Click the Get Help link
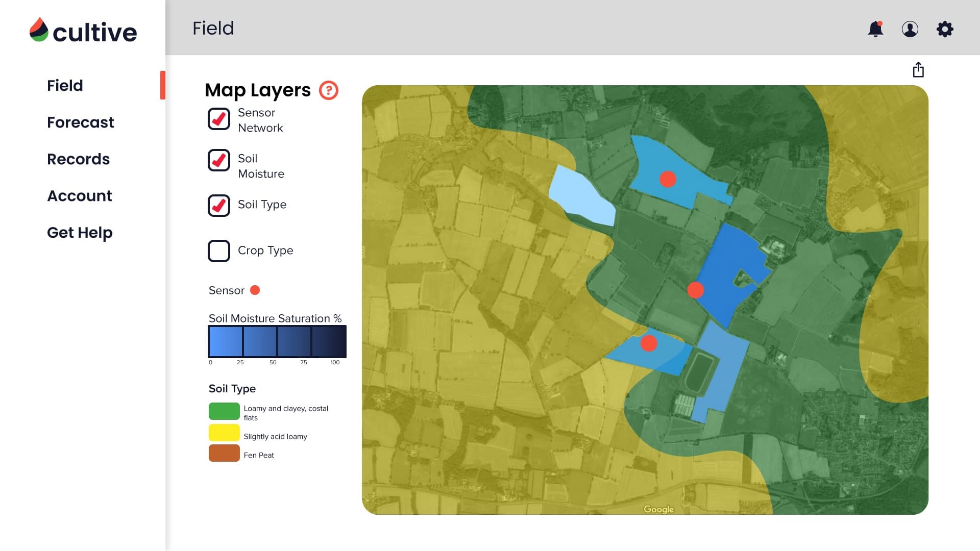The width and height of the screenshot is (980, 551). pyautogui.click(x=80, y=233)
